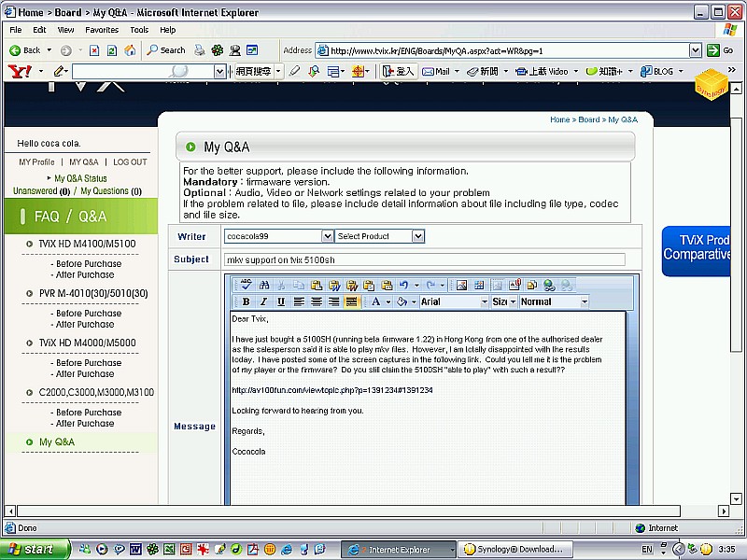Open the find binoculars tool in editor

[x=264, y=285]
